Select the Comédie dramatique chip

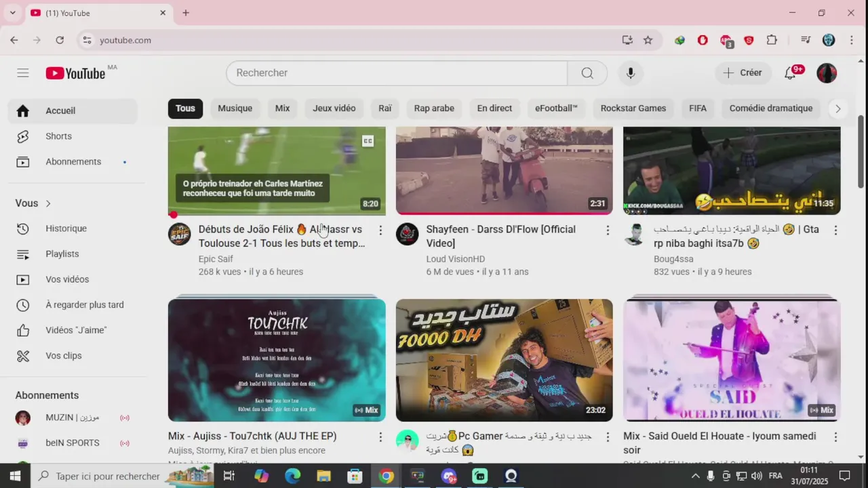[x=771, y=108]
